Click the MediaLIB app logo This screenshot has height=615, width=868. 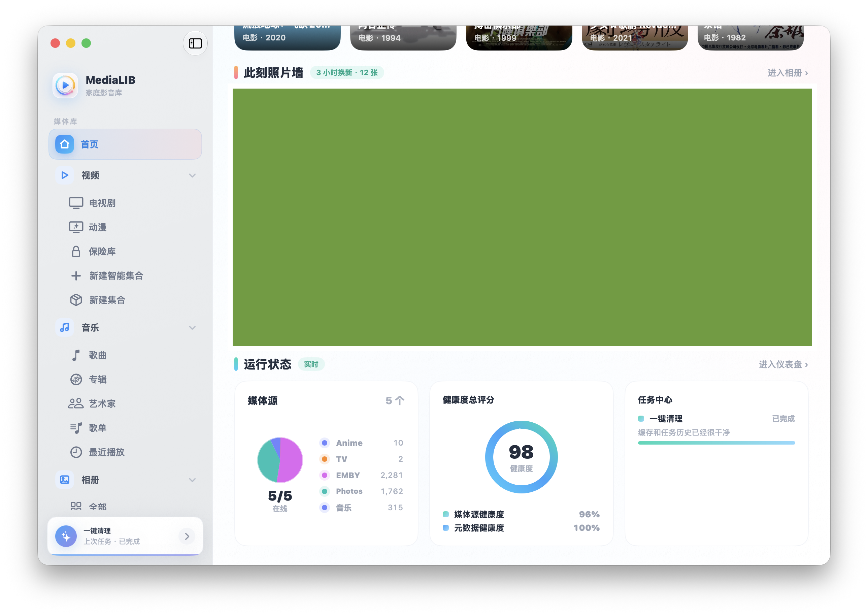pos(65,85)
